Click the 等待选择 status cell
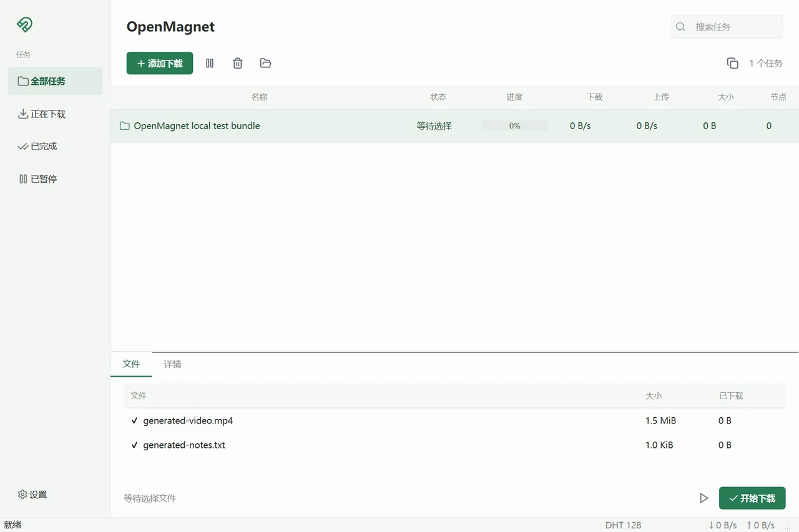This screenshot has width=799, height=532. click(x=434, y=126)
